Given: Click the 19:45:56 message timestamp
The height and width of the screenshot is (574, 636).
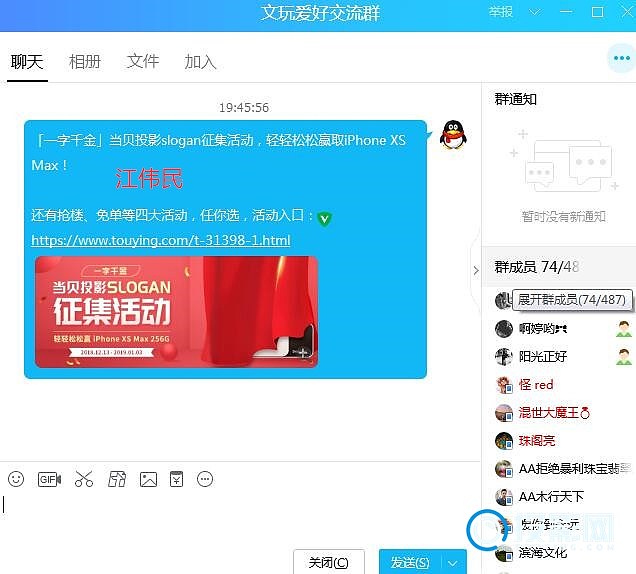Looking at the screenshot, I should click(244, 107).
